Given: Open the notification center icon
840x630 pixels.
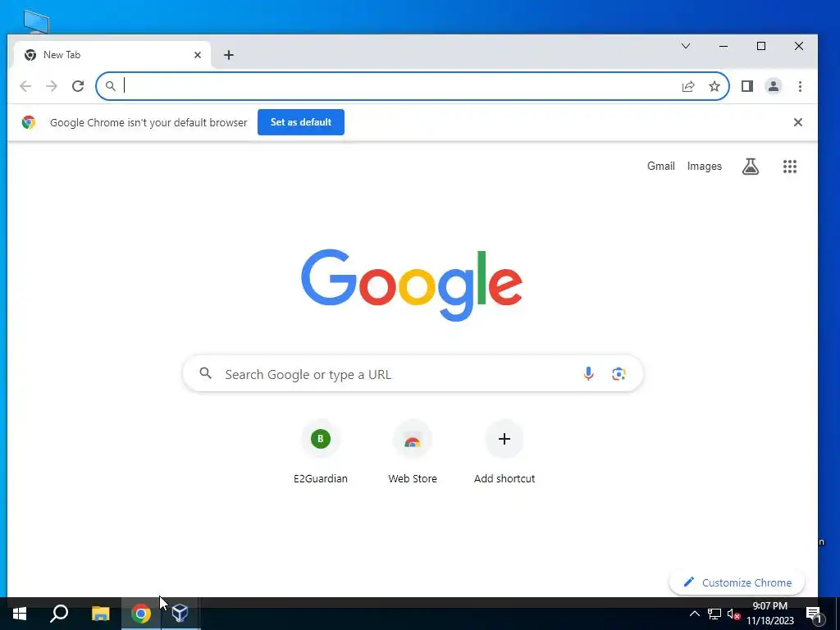Looking at the screenshot, I should coord(813,614).
